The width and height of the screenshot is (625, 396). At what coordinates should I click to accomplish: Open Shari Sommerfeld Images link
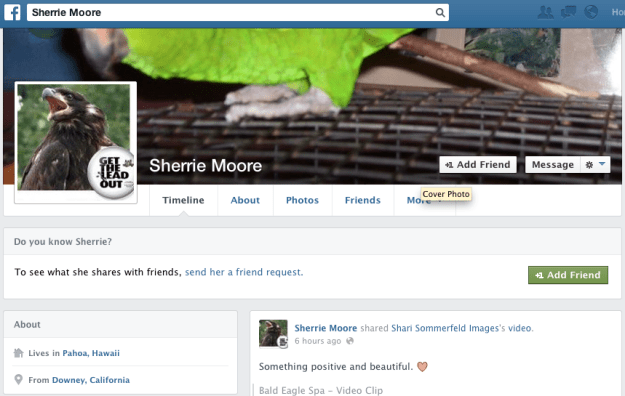click(x=445, y=328)
